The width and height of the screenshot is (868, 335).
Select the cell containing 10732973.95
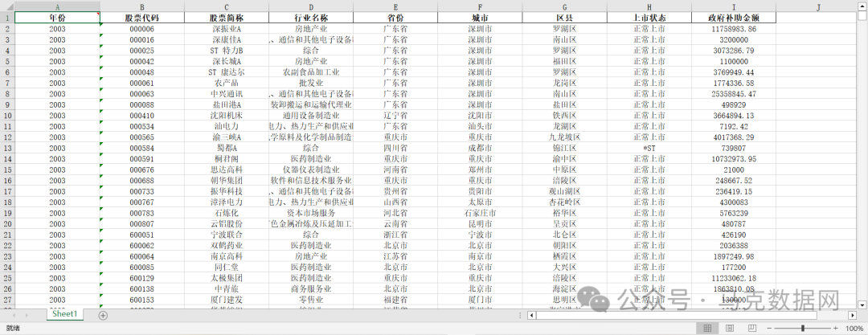coord(734,158)
